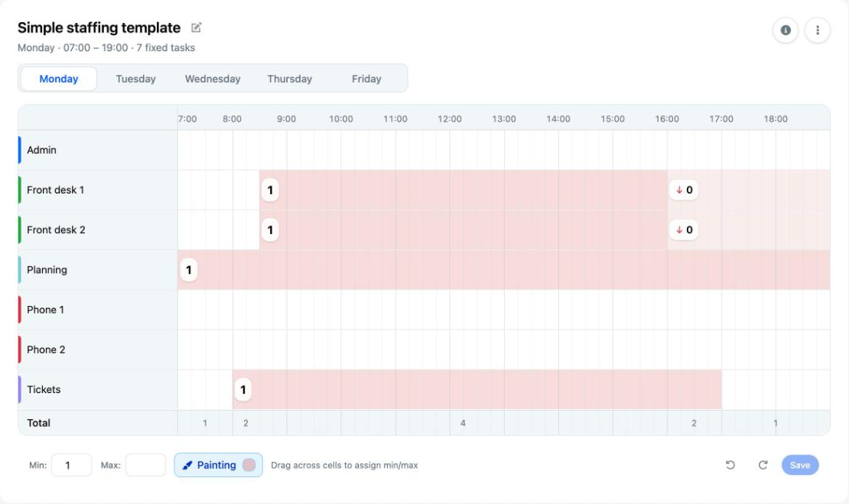Click Front desk 2 down-arrow 0 badge
Viewport: 849px width, 504px height.
coord(684,230)
